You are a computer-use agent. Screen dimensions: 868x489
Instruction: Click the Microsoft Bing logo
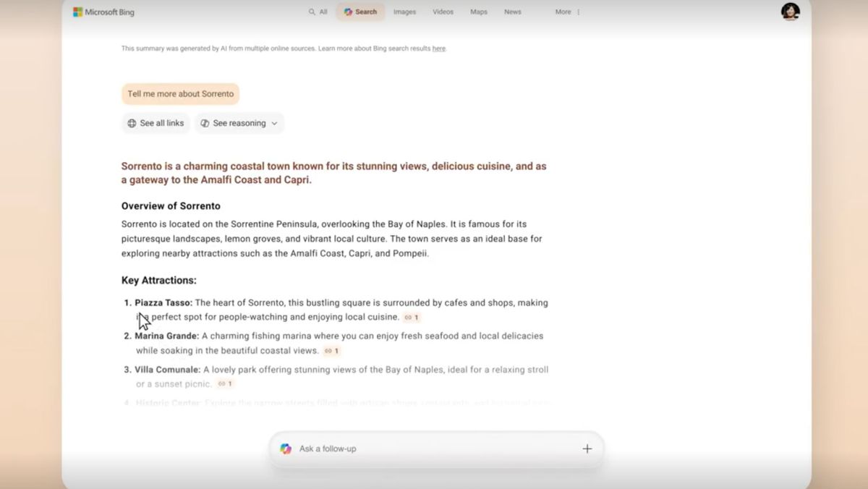(103, 12)
